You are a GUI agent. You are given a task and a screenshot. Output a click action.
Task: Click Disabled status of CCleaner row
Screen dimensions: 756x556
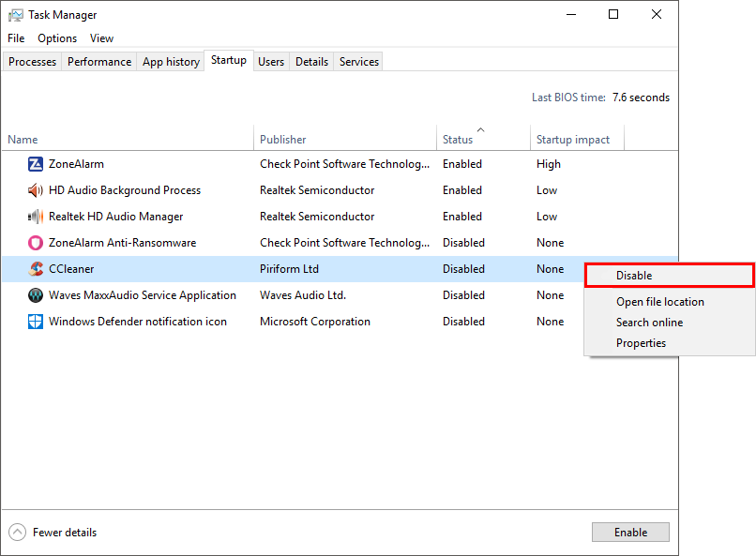pyautogui.click(x=463, y=269)
